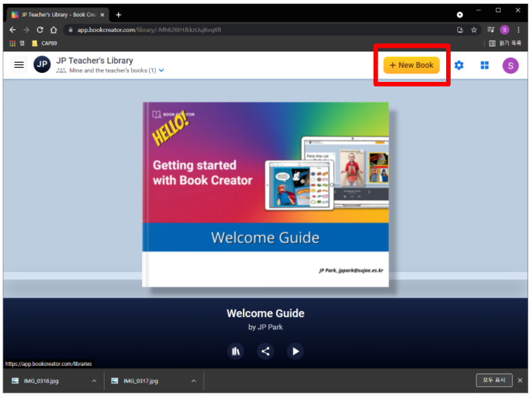The width and height of the screenshot is (532, 398).
Task: Play the Welcome Guide book
Action: click(x=295, y=351)
